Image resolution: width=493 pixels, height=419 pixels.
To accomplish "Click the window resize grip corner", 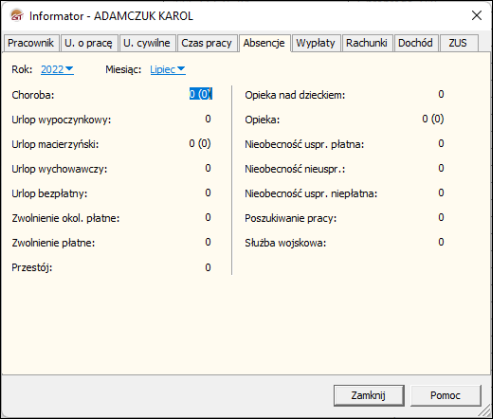I will [x=486, y=411].
